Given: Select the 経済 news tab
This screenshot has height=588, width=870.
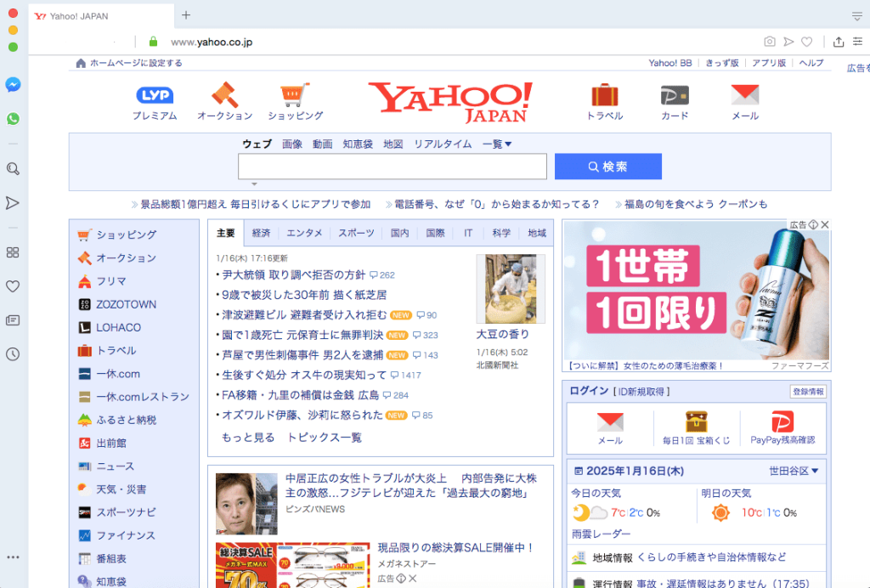Looking at the screenshot, I should coord(261,233).
